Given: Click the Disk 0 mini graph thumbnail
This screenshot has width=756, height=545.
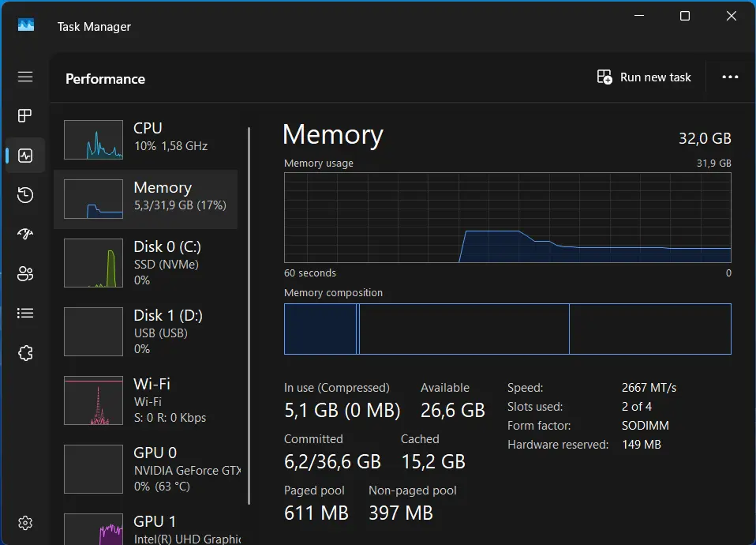Looking at the screenshot, I should [94, 263].
